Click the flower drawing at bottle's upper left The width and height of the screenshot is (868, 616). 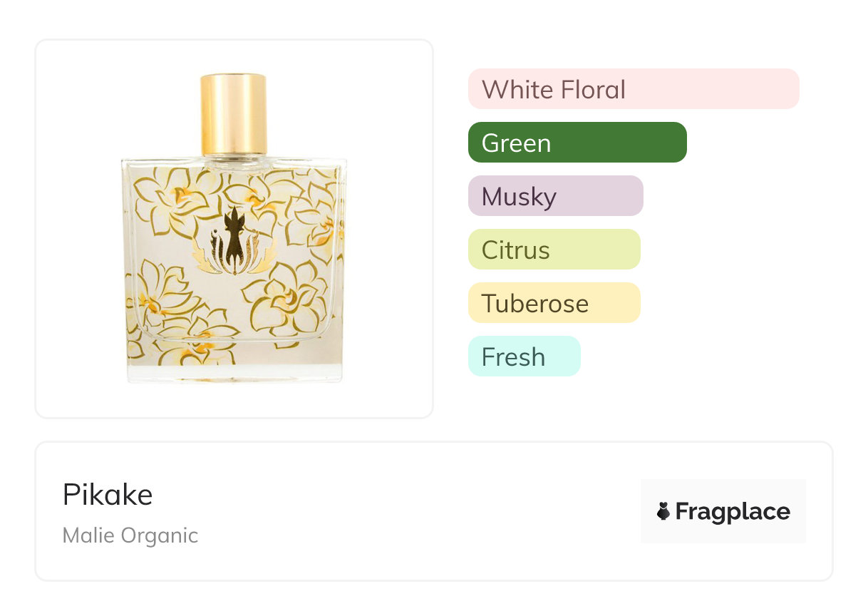[165, 195]
